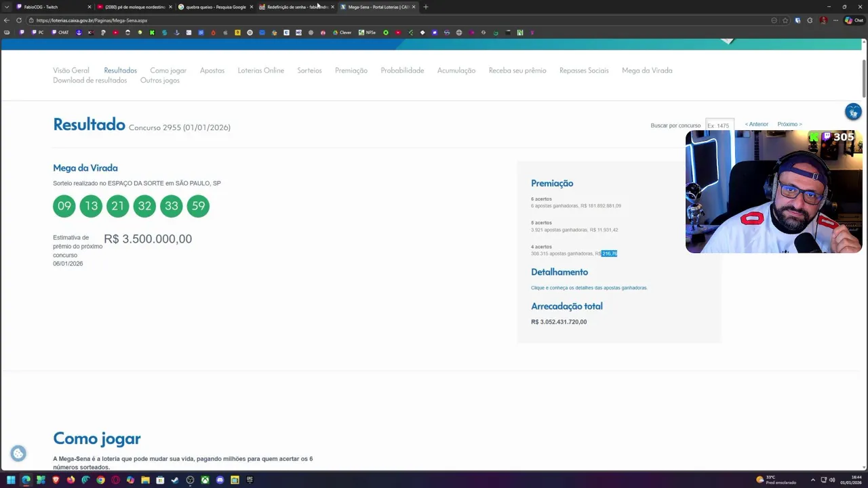Open Receba seu prêmio in the menu
This screenshot has width=868, height=488.
click(517, 70)
